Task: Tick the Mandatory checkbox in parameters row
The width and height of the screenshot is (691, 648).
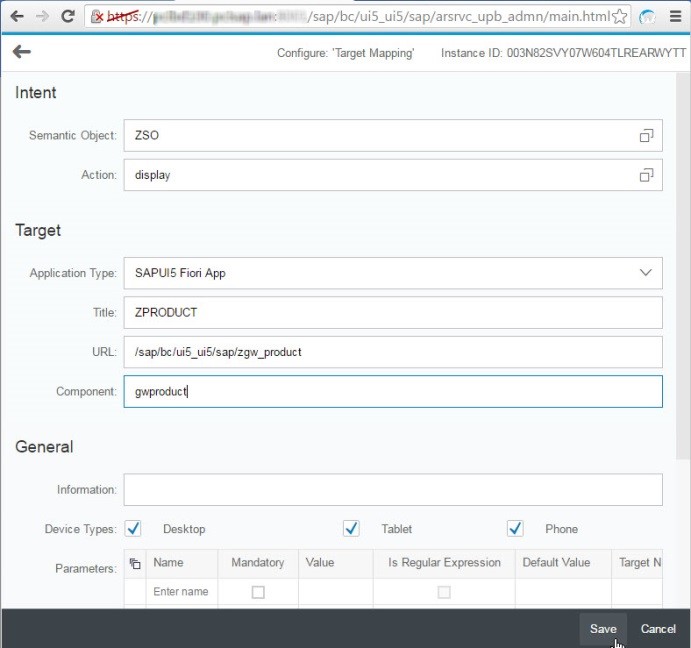Action: [258, 592]
